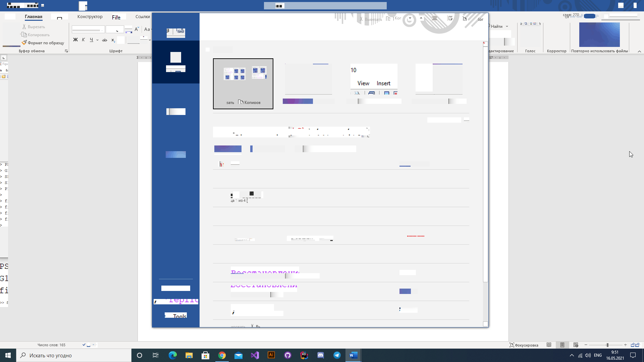Screen dimensions: 644x362
Task: Select the first recent document thumbnail
Action: pos(243,84)
